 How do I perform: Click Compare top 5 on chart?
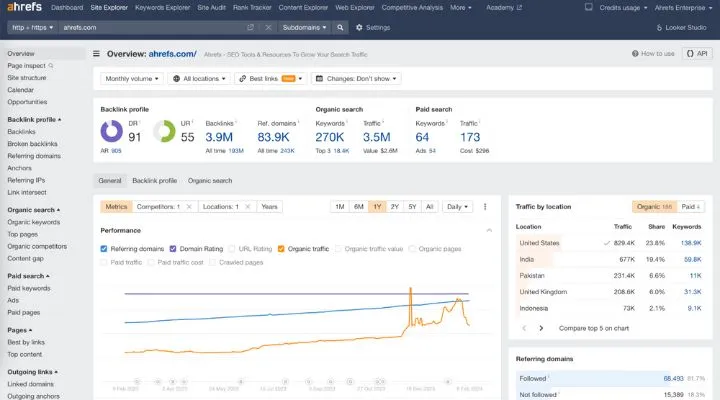coord(594,328)
